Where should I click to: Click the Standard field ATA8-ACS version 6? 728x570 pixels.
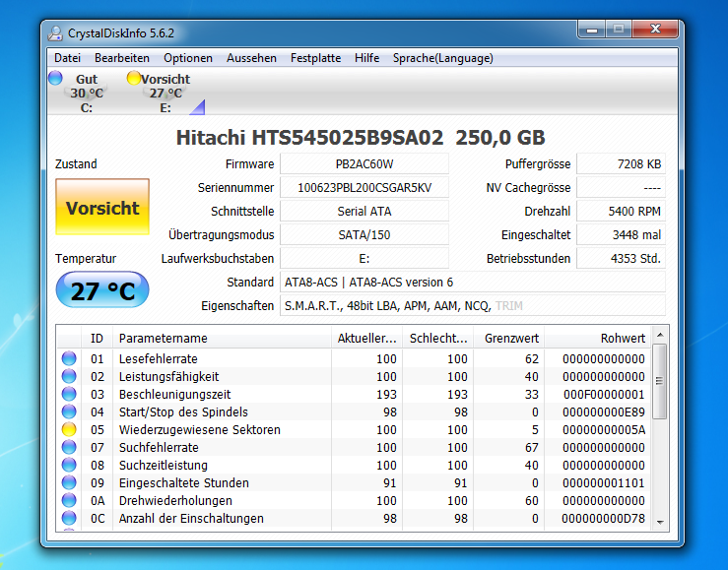pos(473,283)
